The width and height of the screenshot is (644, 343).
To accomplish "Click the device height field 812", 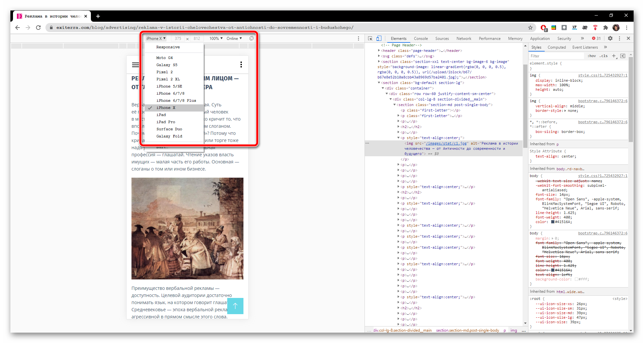I will click(197, 38).
